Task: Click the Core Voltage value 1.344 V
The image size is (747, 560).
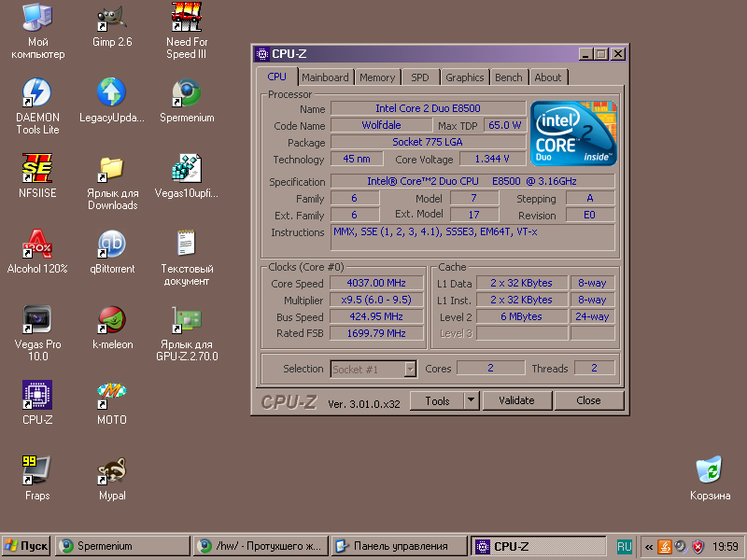Action: pos(493,159)
